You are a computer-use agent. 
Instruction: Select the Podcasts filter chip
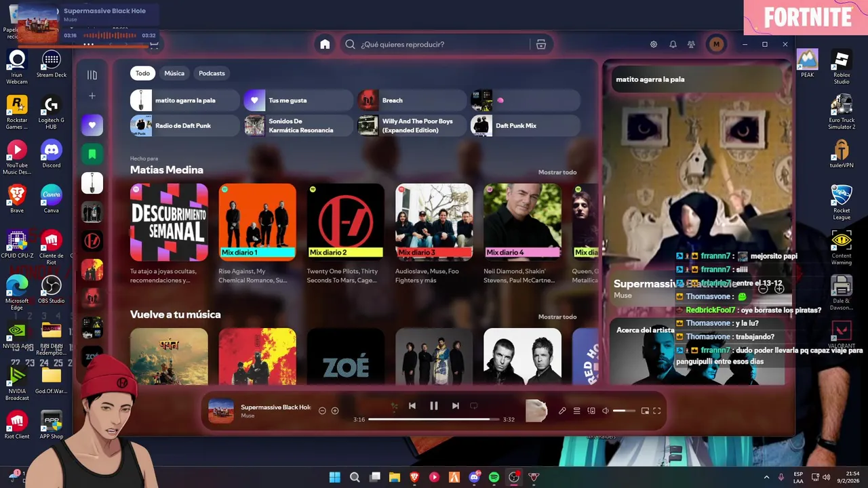212,73
